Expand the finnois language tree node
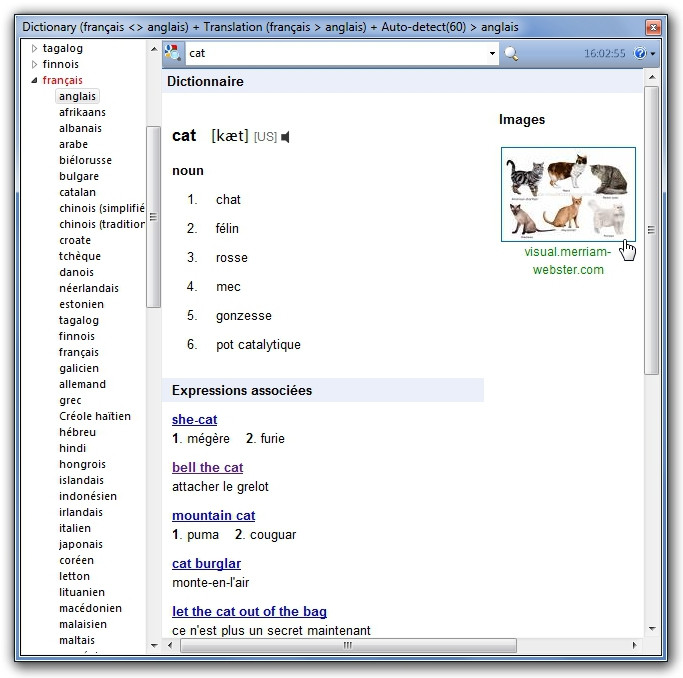Viewport: 683px width, 678px height. point(35,64)
